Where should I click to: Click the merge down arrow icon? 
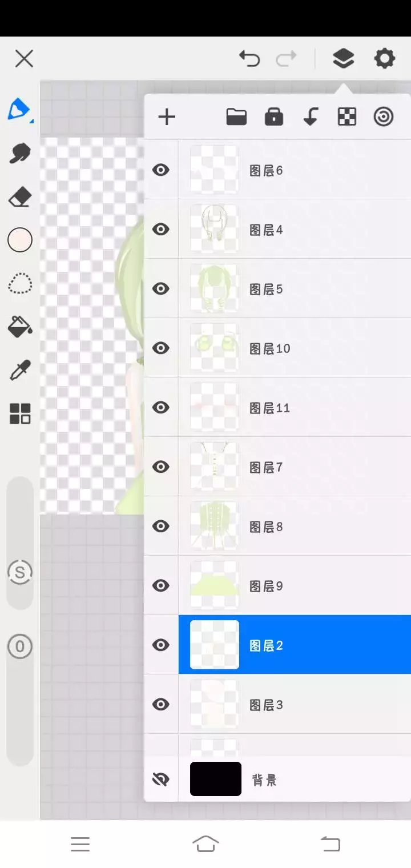[x=311, y=117]
